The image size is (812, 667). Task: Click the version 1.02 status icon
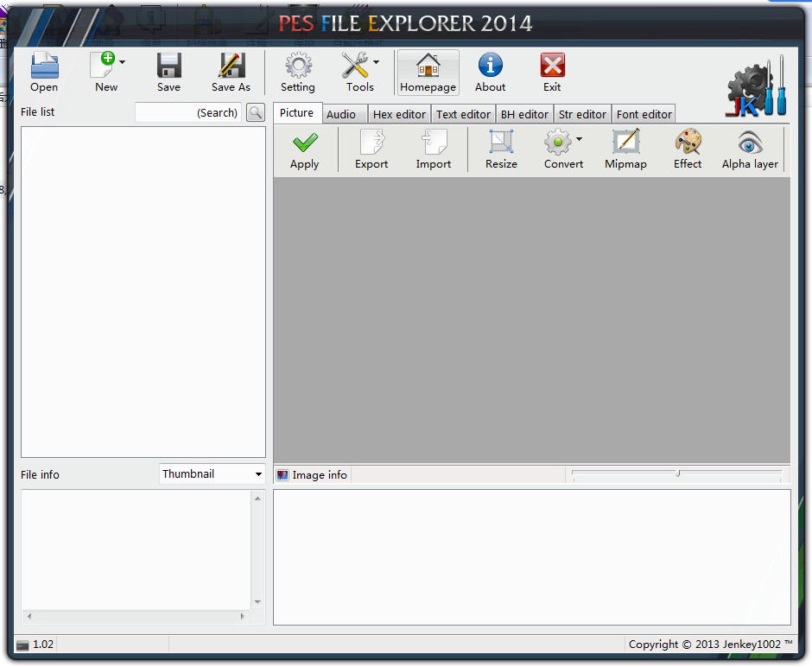[x=22, y=645]
